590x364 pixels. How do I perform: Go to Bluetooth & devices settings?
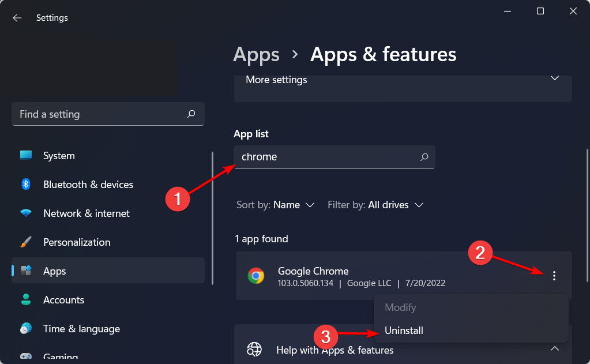click(x=108, y=185)
